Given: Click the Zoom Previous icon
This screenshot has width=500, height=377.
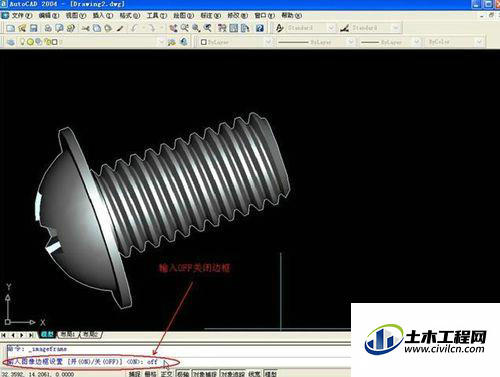Looking at the screenshot, I should [x=208, y=28].
